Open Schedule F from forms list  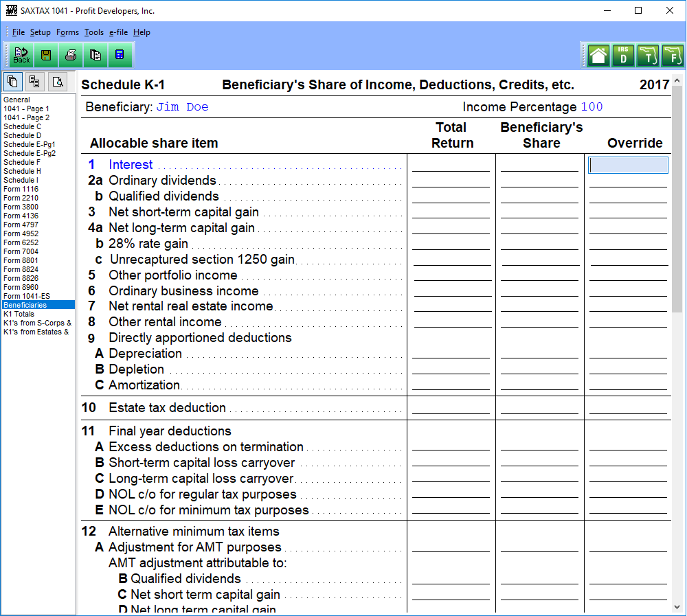click(38, 162)
